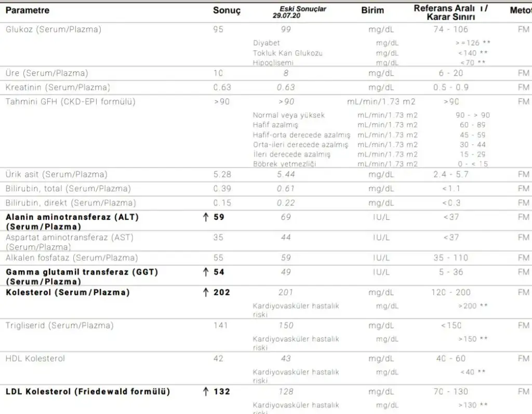Select the Birim column header
The height and width of the screenshot is (414, 532).
click(x=373, y=10)
